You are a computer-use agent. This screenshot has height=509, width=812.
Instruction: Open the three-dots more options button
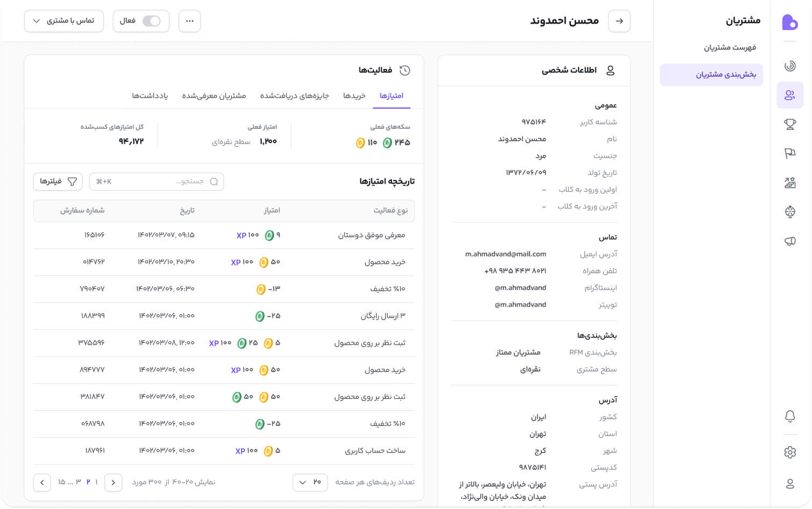[190, 21]
